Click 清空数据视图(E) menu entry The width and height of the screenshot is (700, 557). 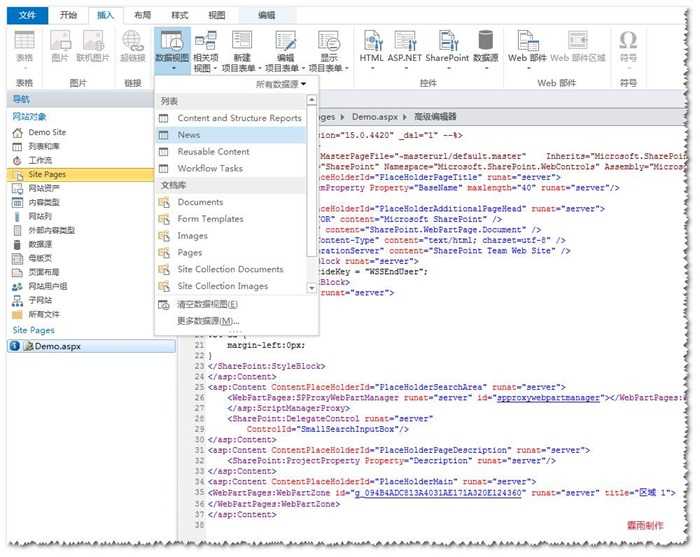237,304
